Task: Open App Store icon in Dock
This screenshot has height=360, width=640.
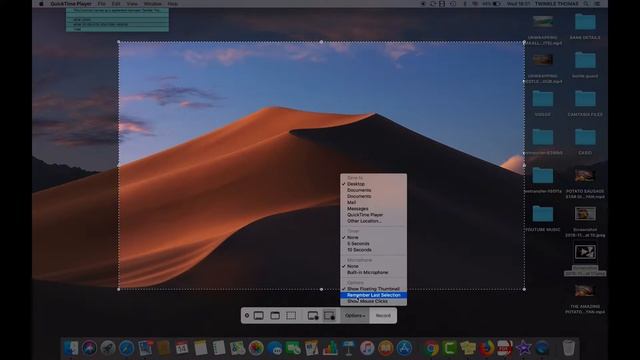Action: pos(404,348)
